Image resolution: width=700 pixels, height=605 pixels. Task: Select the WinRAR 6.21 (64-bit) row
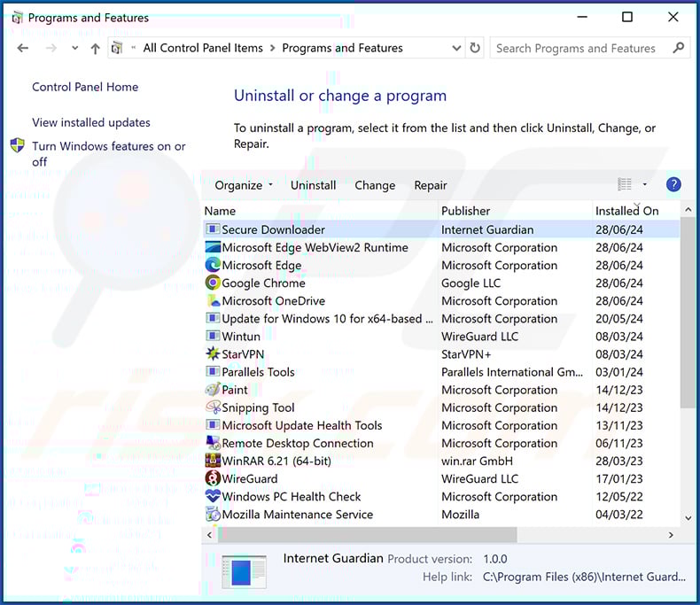point(442,461)
